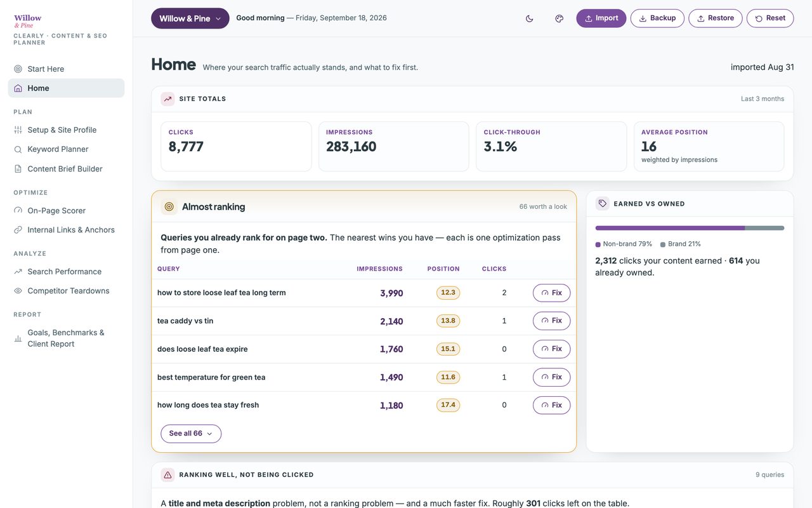This screenshot has width=812, height=508.
Task: Fix 'best temperature for green tea' query
Action: coord(551,377)
